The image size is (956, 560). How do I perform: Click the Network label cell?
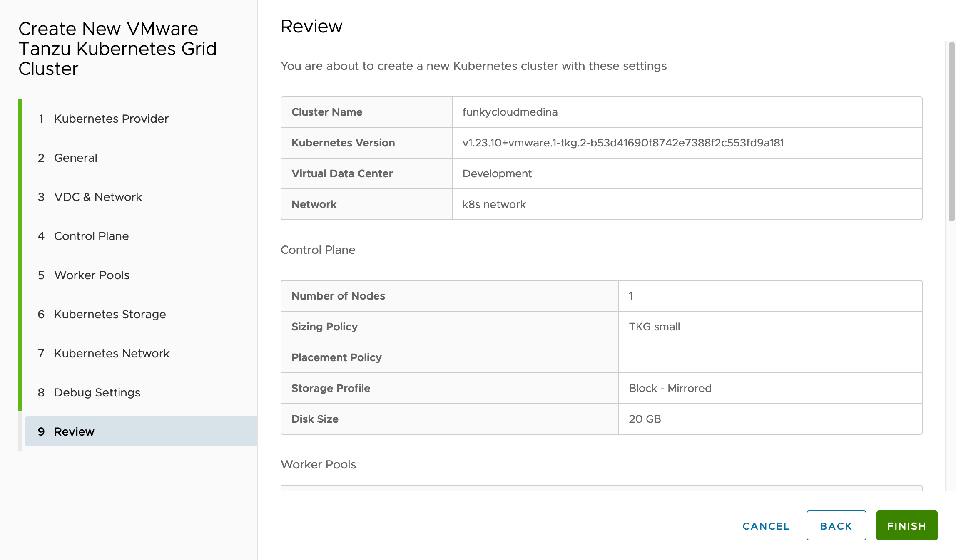(366, 204)
